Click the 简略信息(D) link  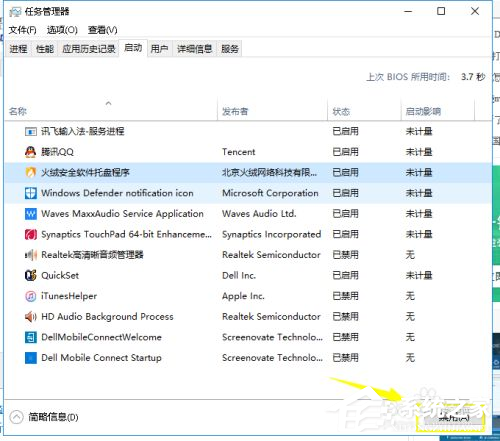(x=53, y=417)
